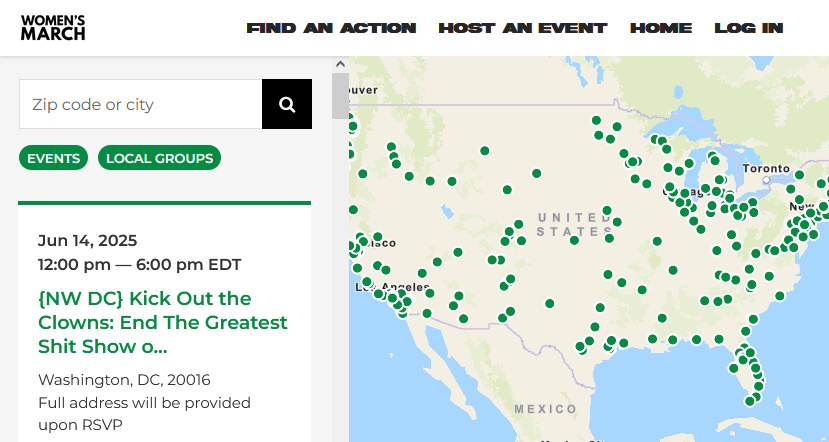Toggle the Local Groups filter pill
The image size is (829, 442).
pyautogui.click(x=159, y=158)
